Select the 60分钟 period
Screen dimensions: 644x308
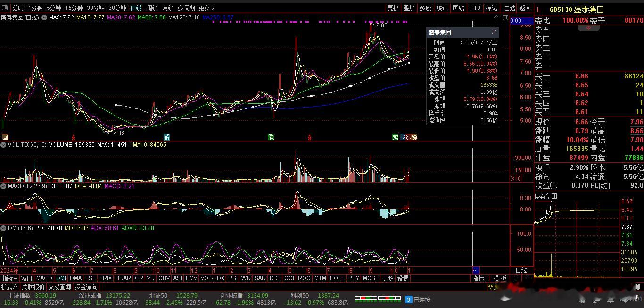[117, 8]
